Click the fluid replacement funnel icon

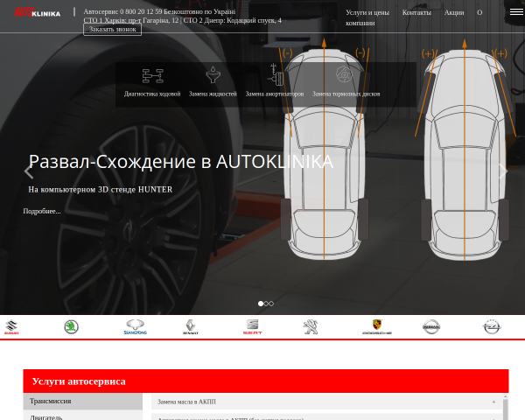tap(213, 74)
